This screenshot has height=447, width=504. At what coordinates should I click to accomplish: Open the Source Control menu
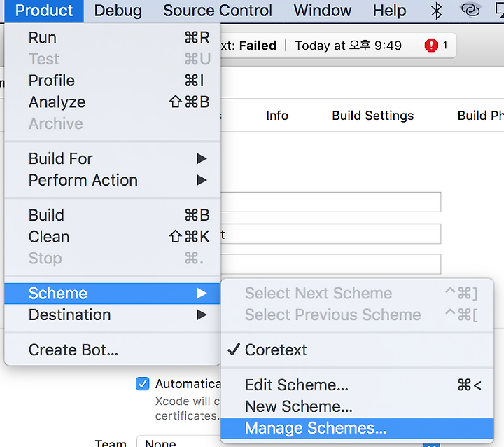coord(218,11)
